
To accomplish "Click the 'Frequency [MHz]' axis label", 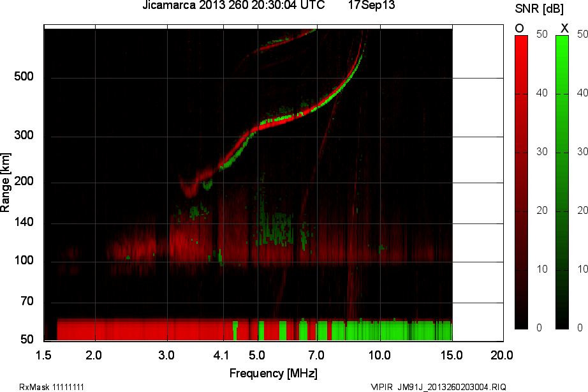I will pyautogui.click(x=274, y=373).
